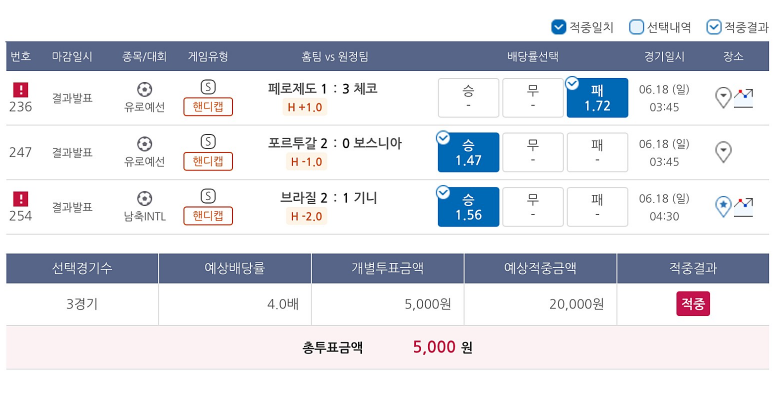The image size is (778, 400).
Task: Click the red alert icon for match 236
Action: tap(20, 90)
